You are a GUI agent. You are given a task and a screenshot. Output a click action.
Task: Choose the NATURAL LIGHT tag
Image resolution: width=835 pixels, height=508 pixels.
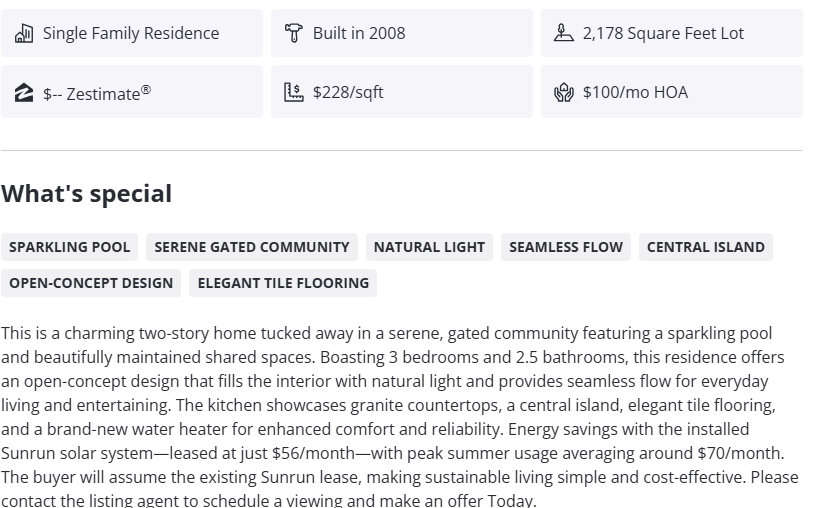(x=429, y=247)
